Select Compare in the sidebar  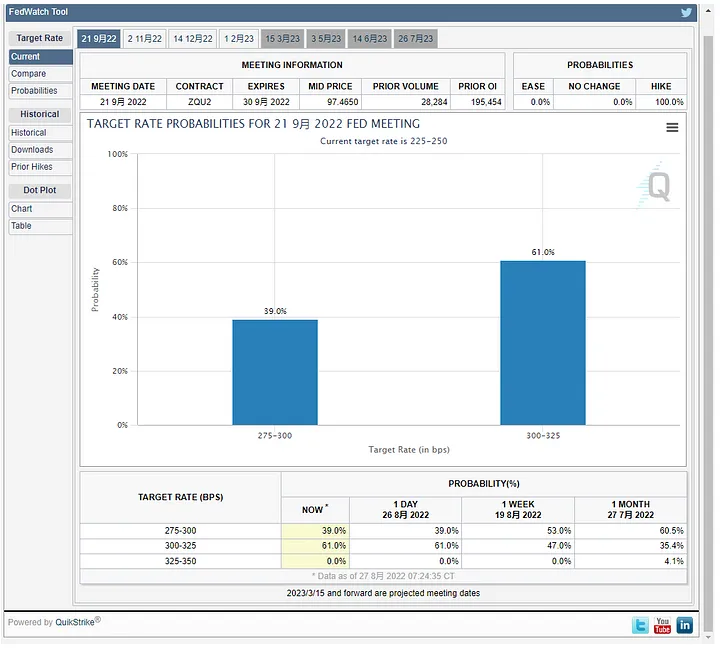29,74
